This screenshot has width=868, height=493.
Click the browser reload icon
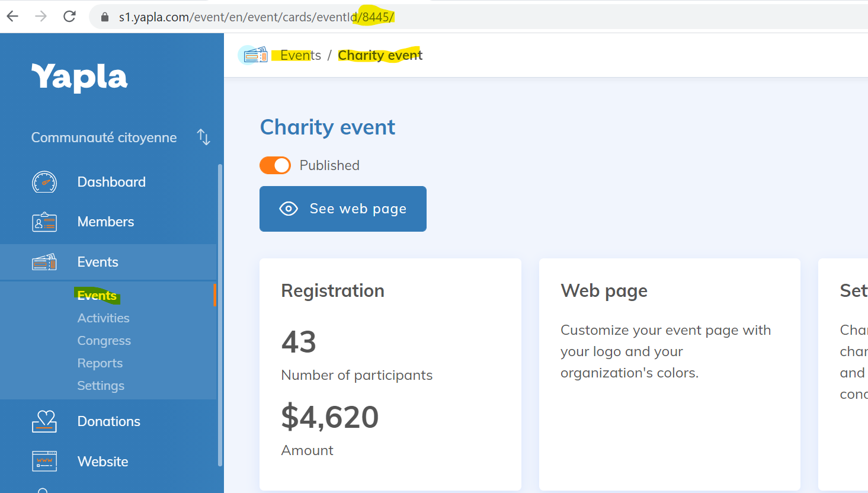coord(69,17)
